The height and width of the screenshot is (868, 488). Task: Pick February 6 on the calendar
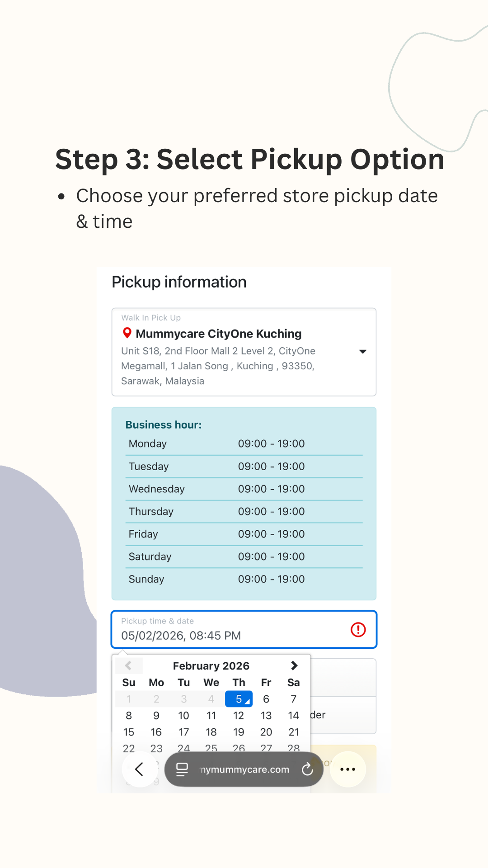(266, 699)
